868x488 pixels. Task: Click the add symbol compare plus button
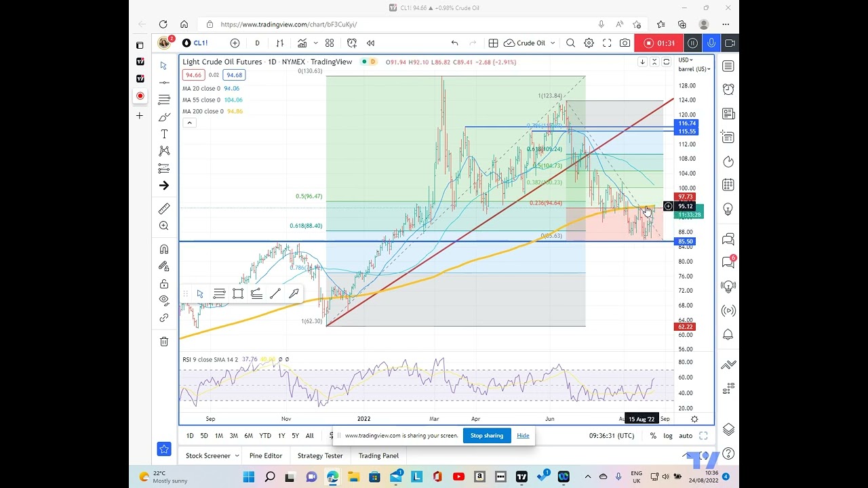235,43
